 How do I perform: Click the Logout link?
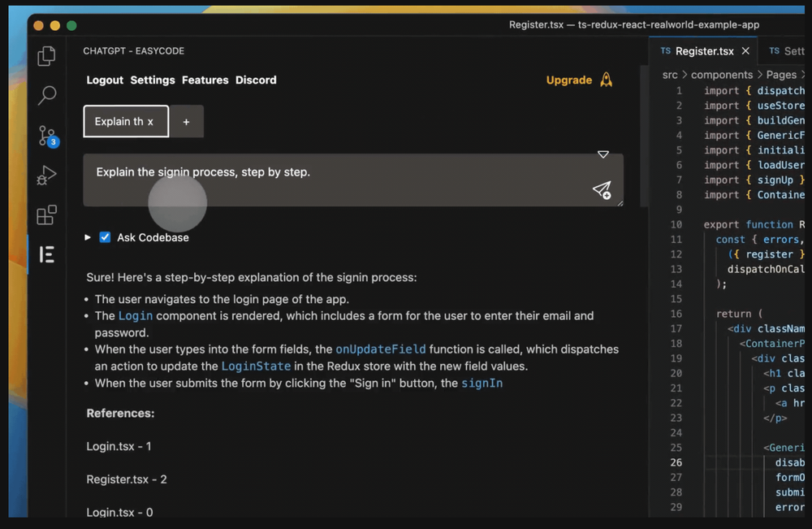click(105, 80)
